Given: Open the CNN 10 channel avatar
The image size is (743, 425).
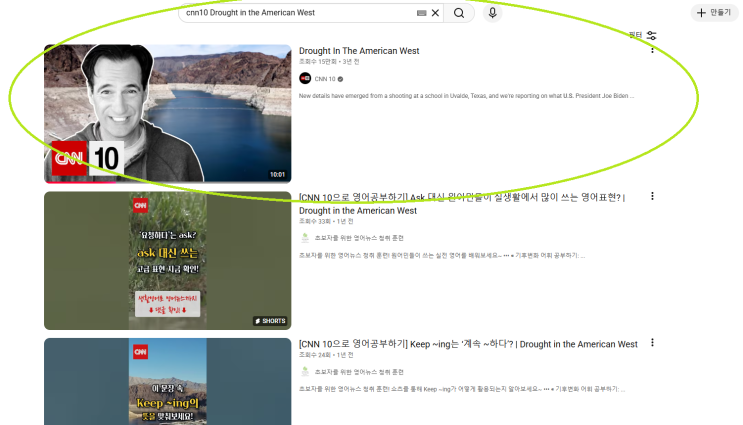Looking at the screenshot, I should [x=305, y=78].
